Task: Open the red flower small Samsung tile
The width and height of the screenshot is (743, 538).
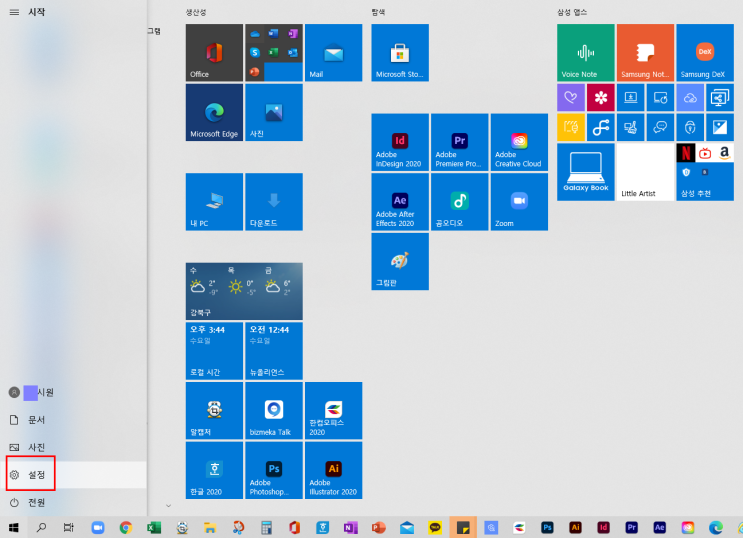Action: [x=601, y=98]
